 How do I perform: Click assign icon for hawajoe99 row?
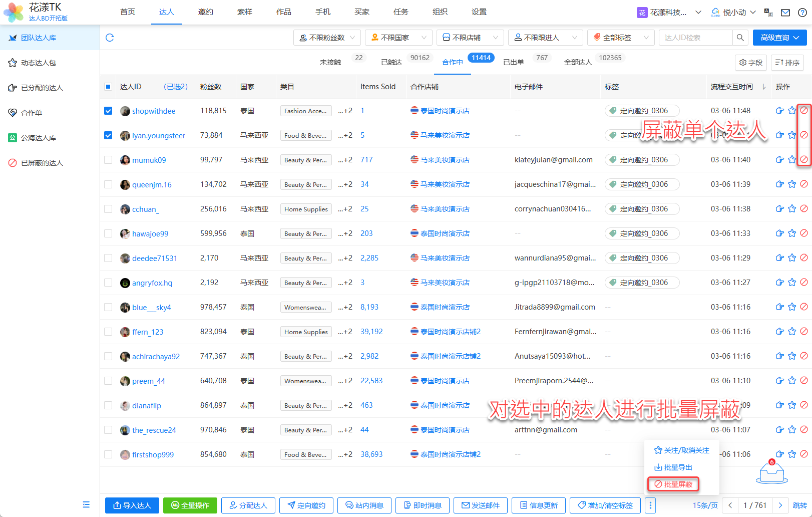coord(779,233)
